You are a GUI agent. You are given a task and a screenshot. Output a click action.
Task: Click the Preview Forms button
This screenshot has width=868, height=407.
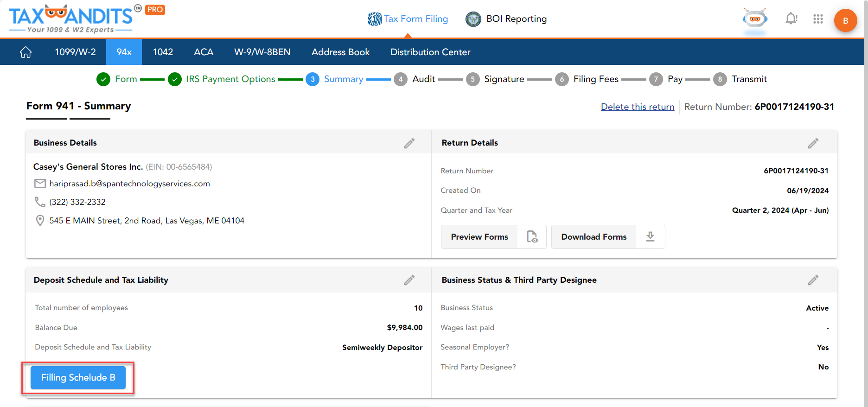493,237
